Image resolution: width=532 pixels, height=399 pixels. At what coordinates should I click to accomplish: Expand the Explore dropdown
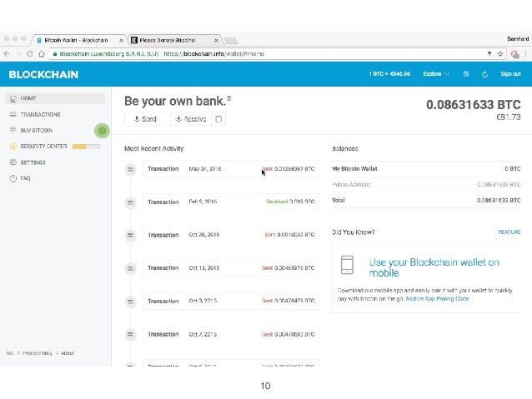click(x=436, y=74)
